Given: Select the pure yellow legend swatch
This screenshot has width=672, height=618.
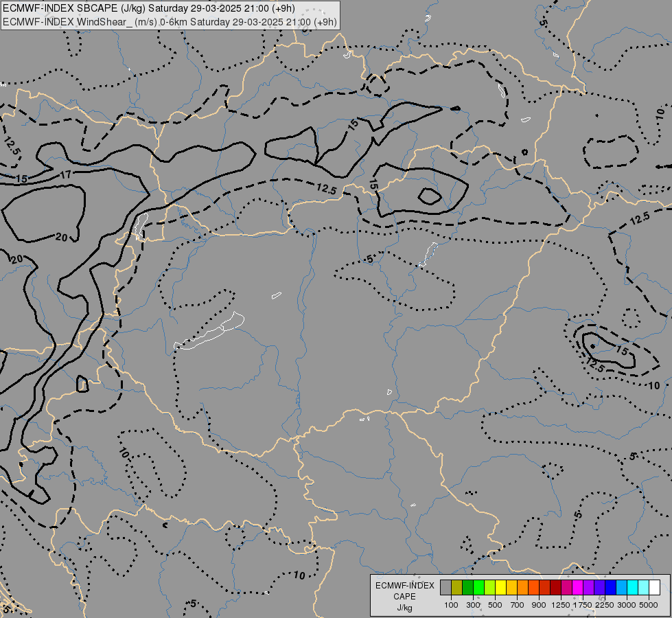Looking at the screenshot, I should (500, 587).
